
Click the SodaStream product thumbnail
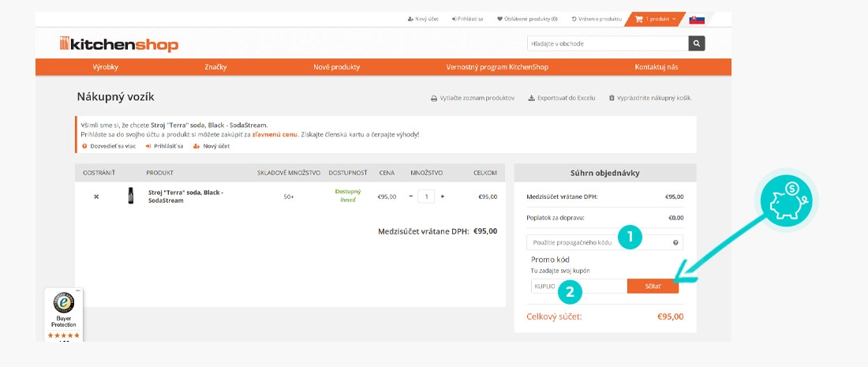click(x=131, y=196)
